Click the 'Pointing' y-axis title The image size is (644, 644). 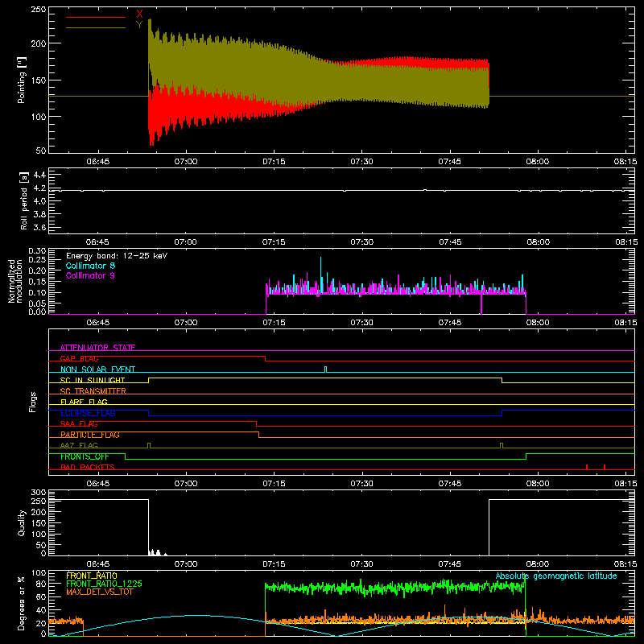pyautogui.click(x=22, y=80)
